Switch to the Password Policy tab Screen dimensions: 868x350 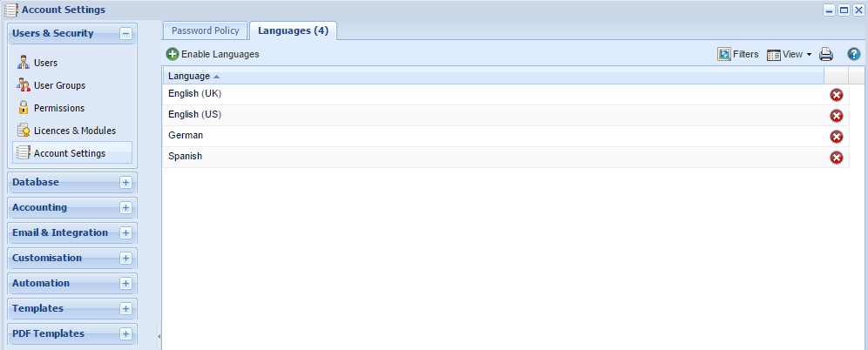pyautogui.click(x=206, y=30)
